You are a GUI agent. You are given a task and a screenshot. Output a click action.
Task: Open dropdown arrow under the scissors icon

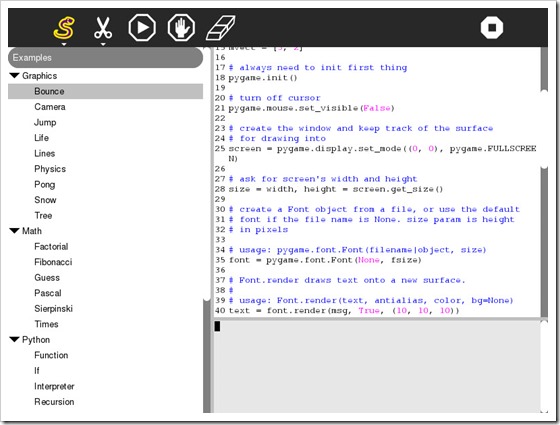coord(103,44)
